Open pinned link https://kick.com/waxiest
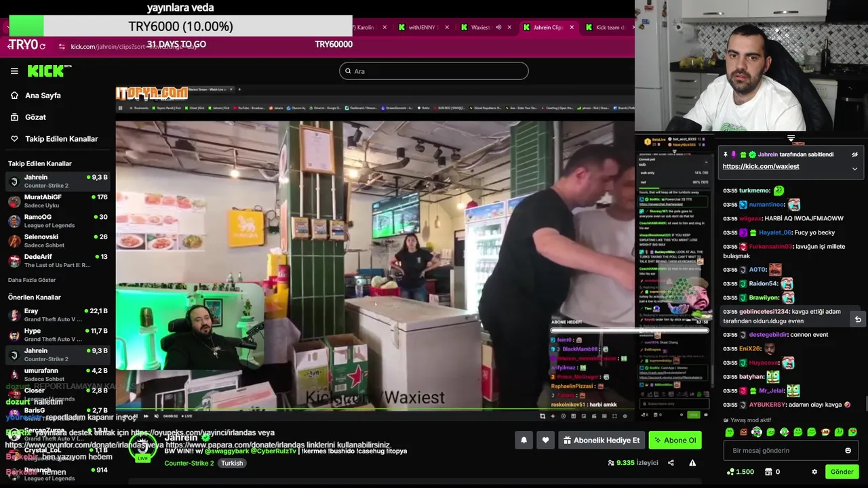868x488 pixels. coord(761,166)
